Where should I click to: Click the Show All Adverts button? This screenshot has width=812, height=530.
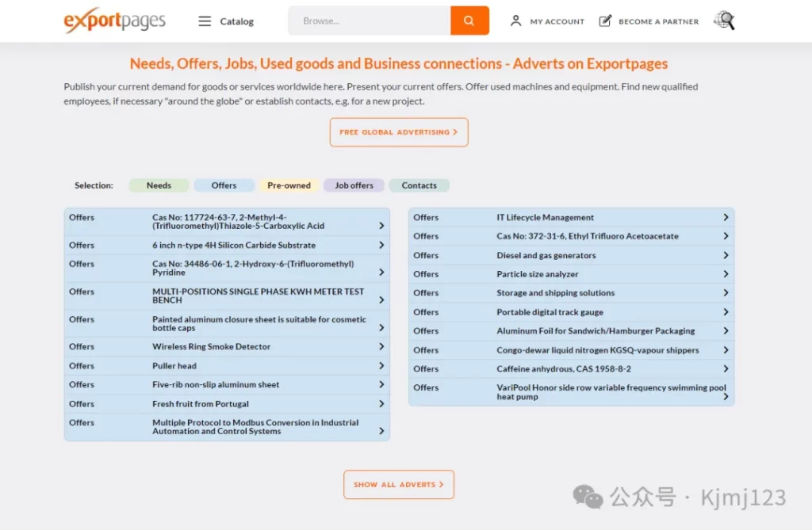[399, 485]
